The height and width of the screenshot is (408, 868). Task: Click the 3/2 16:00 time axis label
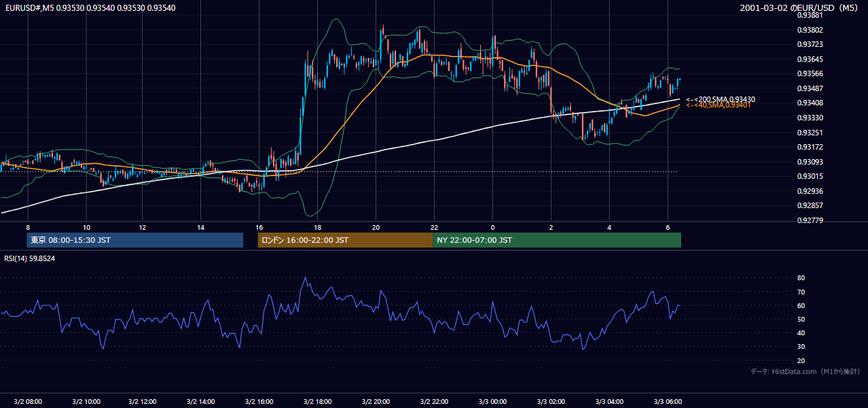[x=259, y=402]
